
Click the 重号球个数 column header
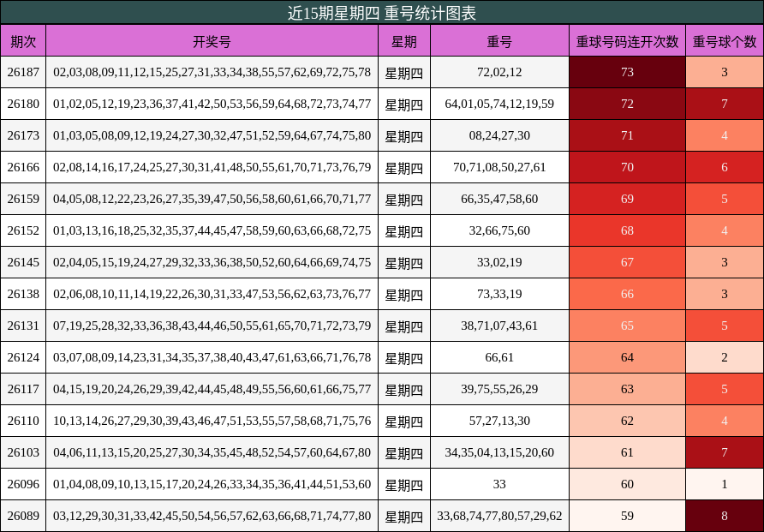(725, 41)
